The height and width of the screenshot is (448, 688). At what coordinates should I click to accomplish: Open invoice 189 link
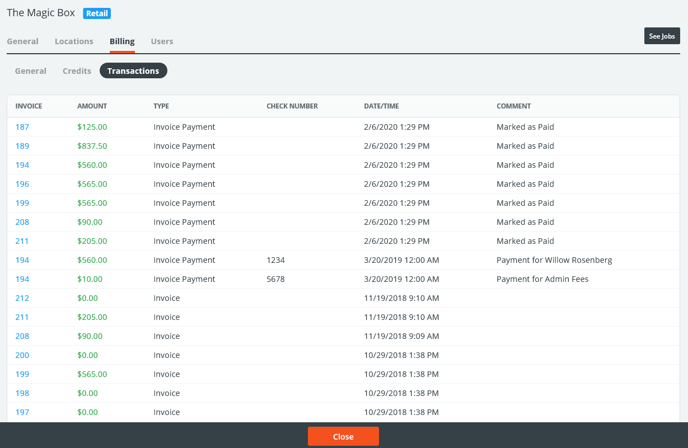[22, 146]
